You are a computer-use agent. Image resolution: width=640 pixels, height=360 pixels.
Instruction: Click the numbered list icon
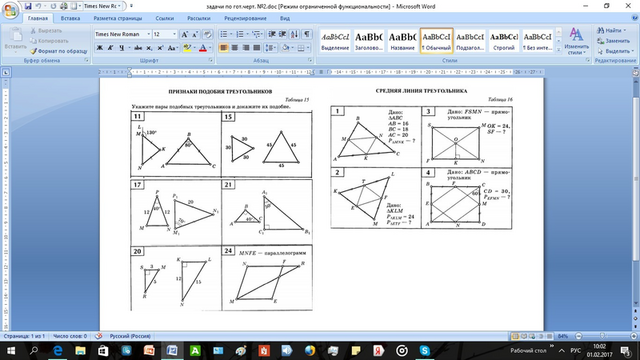click(240, 34)
